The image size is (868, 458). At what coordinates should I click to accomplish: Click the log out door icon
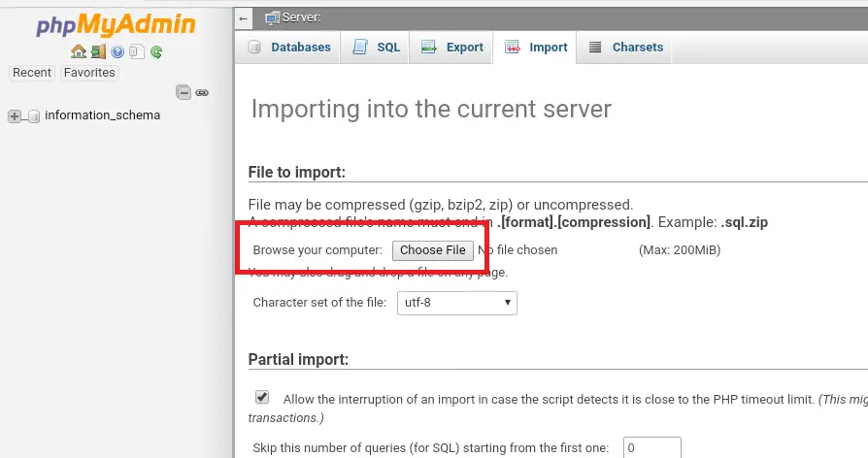point(98,51)
